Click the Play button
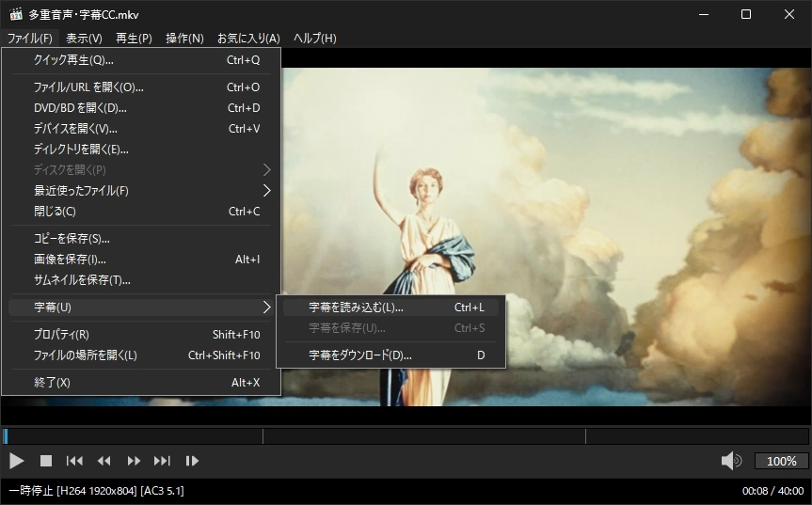 [x=17, y=461]
